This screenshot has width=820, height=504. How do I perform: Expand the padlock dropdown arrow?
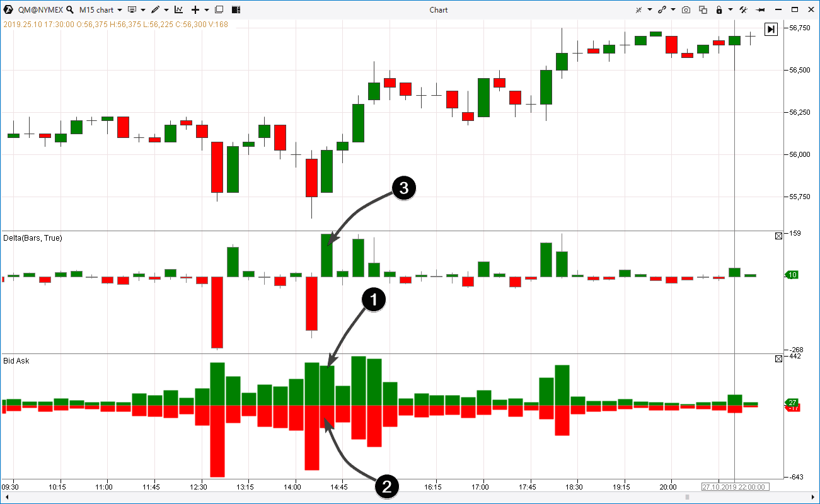[730, 10]
